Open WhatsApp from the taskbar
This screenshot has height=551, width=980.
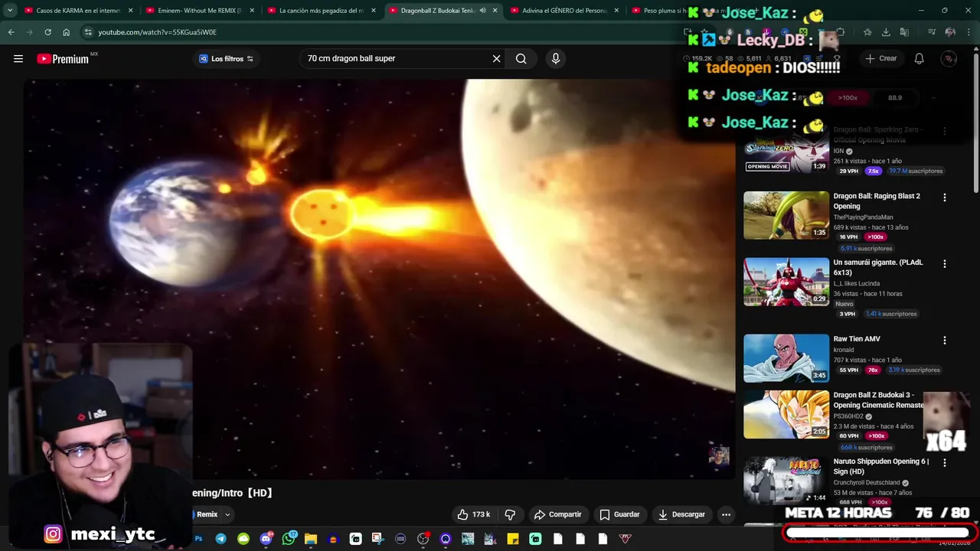[289, 539]
